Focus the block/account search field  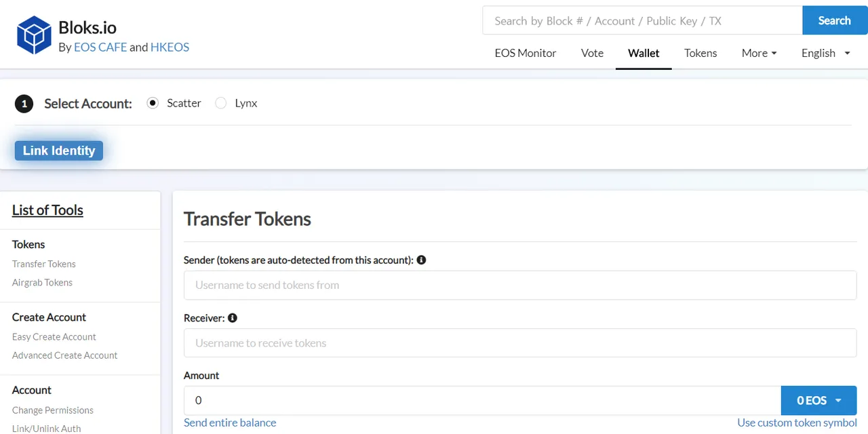[x=642, y=20]
